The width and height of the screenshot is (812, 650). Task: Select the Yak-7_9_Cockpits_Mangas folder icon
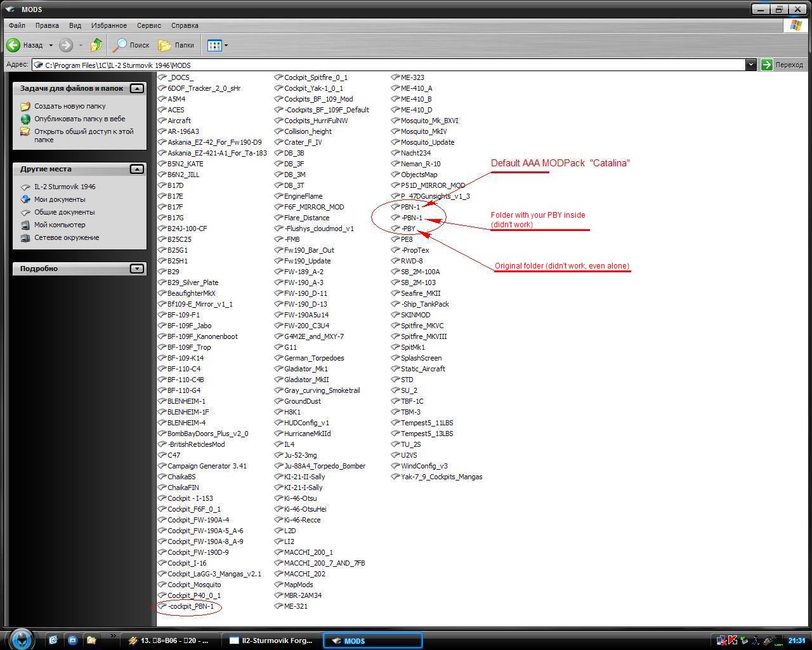pyautogui.click(x=395, y=477)
